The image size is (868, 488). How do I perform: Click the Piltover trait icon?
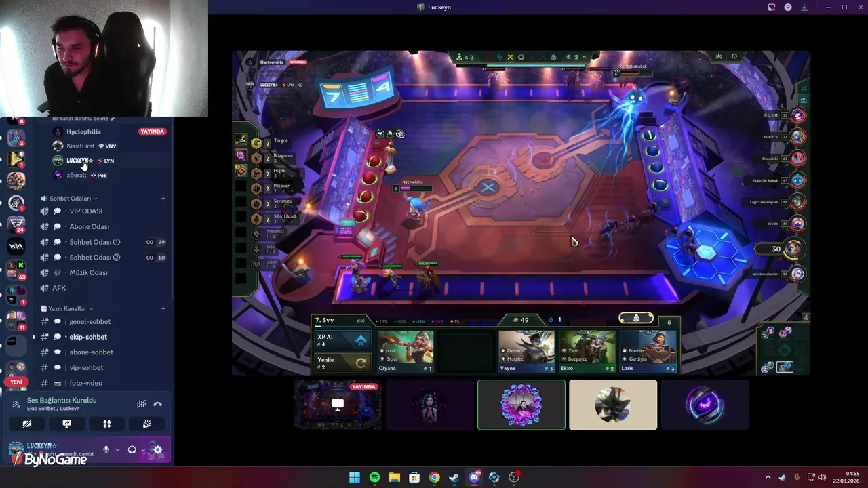[x=256, y=188]
